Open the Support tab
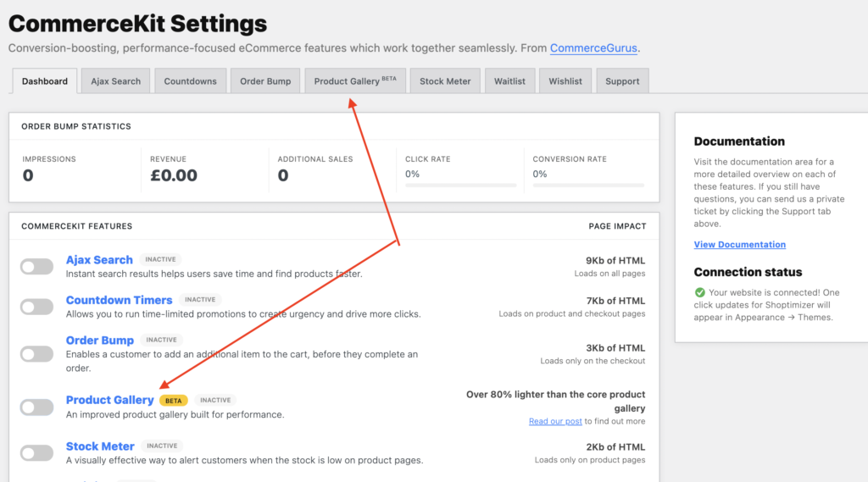868x482 pixels. click(622, 80)
